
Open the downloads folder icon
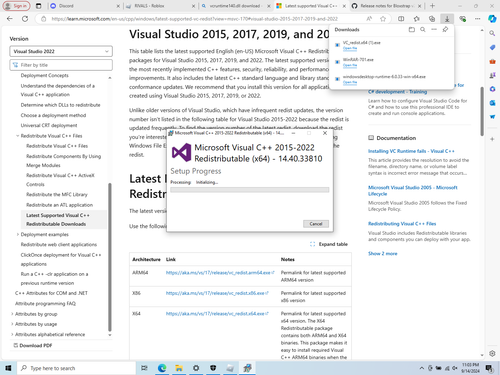(x=412, y=30)
